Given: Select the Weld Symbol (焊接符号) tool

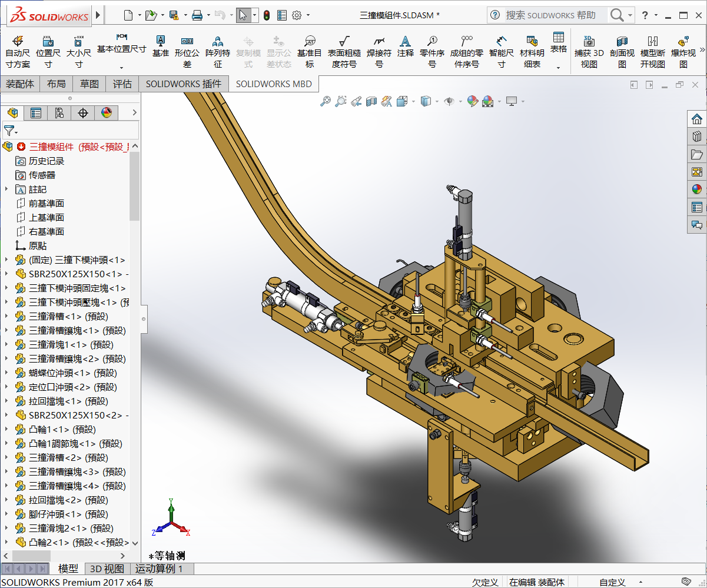Looking at the screenshot, I should [x=379, y=51].
